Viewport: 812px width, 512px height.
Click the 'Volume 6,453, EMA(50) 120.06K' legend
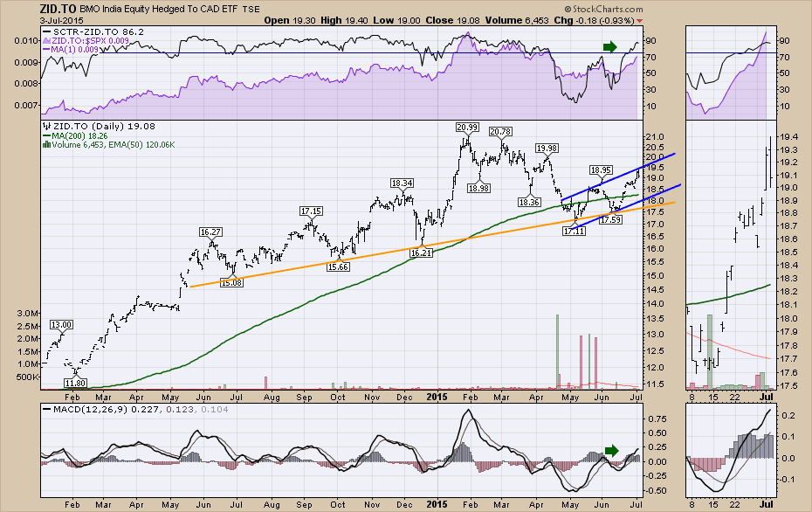click(x=109, y=144)
